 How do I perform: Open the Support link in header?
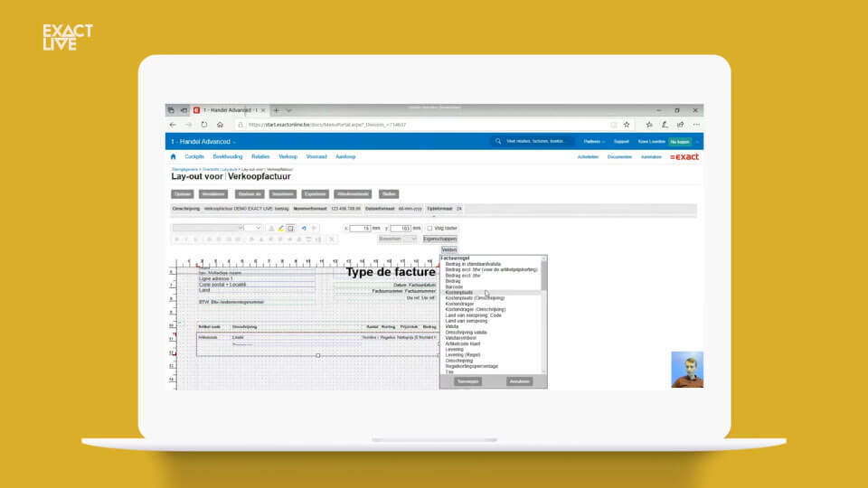coord(621,142)
